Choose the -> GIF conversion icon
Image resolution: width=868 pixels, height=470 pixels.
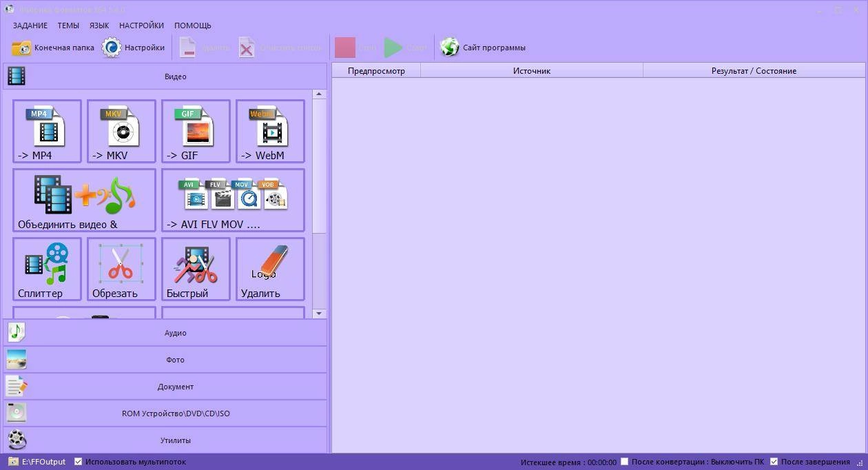click(196, 131)
